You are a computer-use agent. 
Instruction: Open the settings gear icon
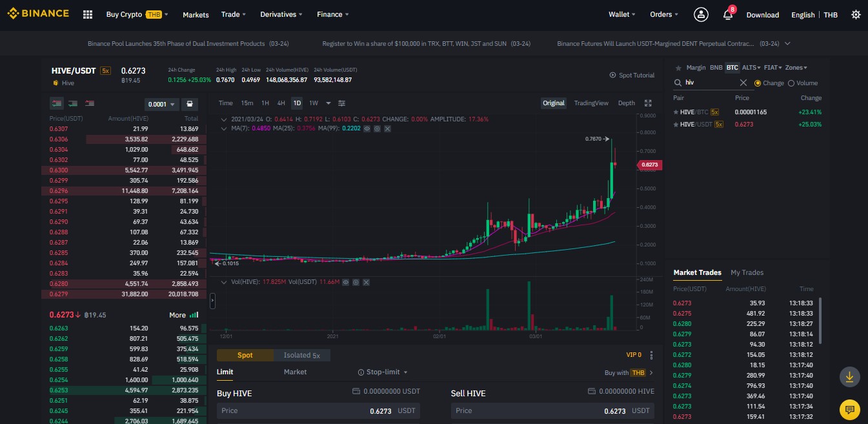(856, 14)
